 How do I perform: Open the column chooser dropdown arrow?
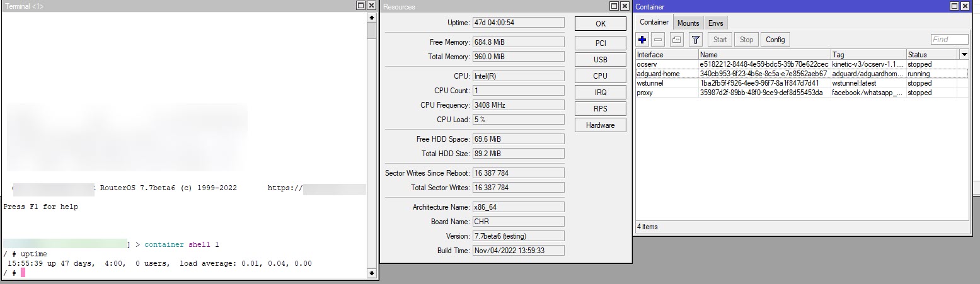(x=964, y=55)
